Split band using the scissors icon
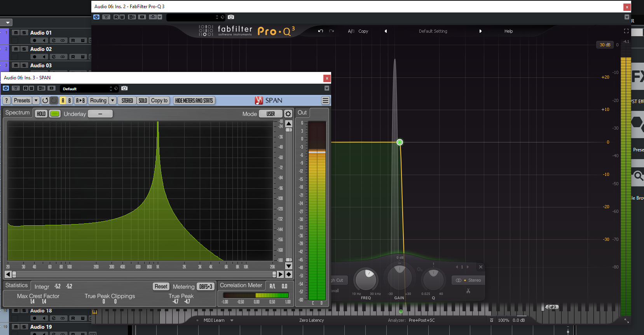Screen dimensions: 644x335 (x=468, y=291)
